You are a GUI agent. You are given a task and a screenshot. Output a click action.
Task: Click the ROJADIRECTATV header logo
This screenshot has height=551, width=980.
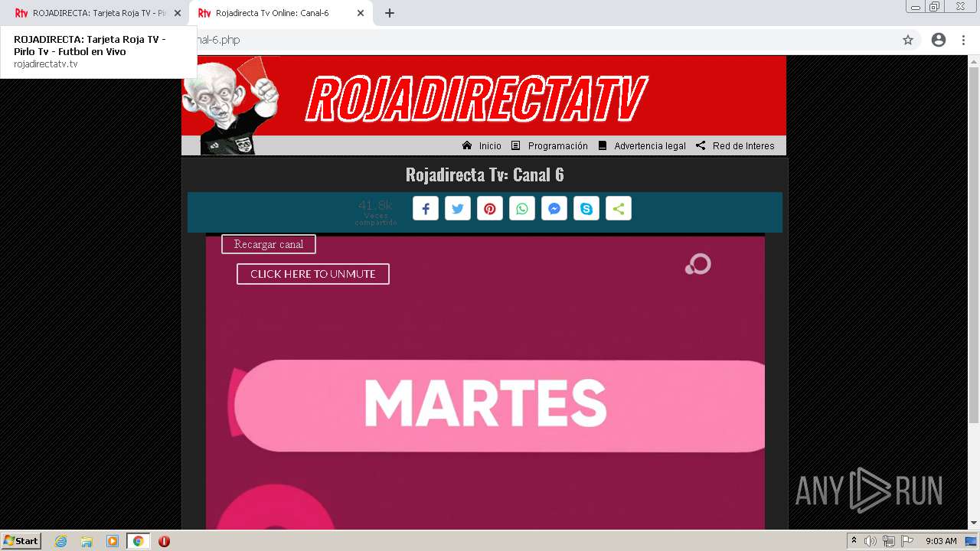[x=477, y=98]
